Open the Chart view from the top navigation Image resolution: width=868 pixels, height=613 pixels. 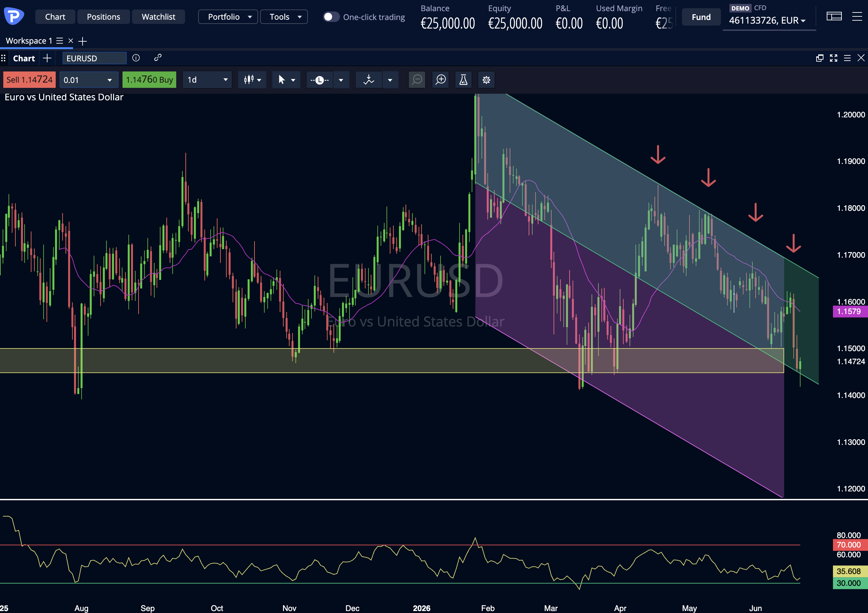(x=55, y=17)
